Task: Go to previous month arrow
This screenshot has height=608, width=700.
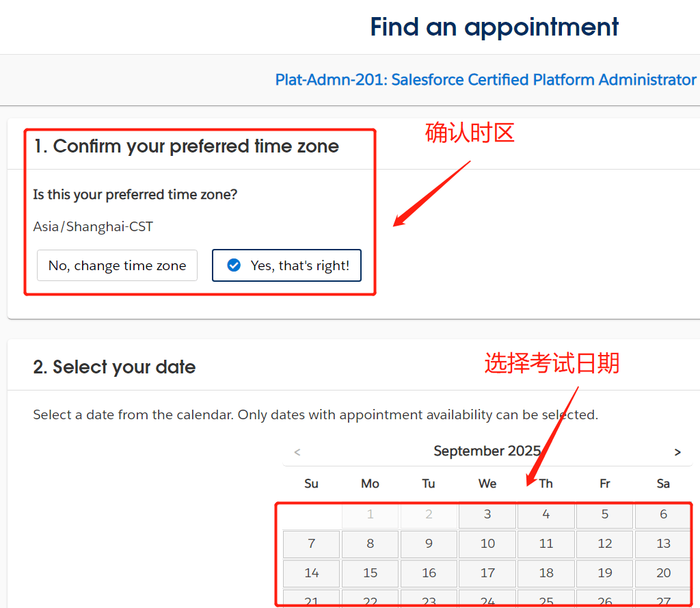Action: point(297,452)
